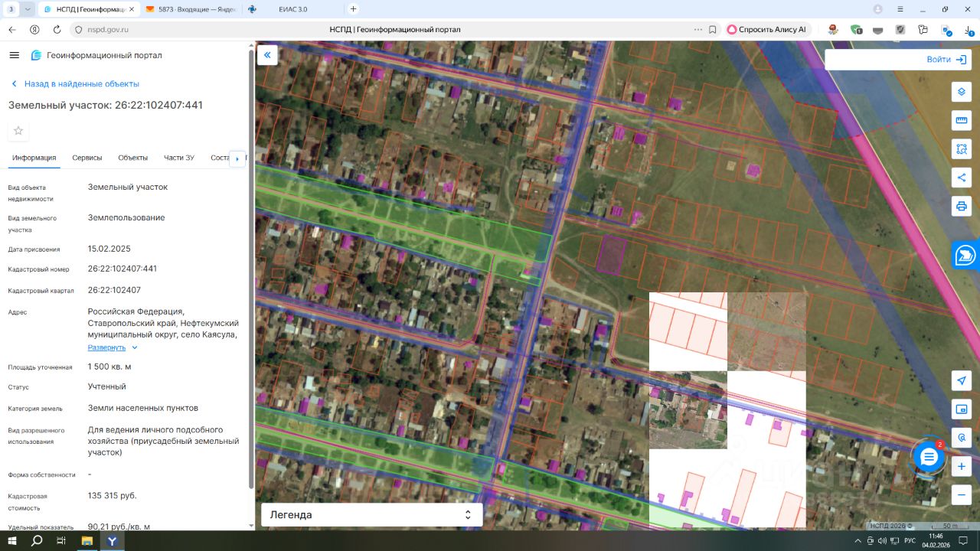This screenshot has height=551, width=980.
Task: Open the blue assistant side widget
Action: coord(965,255)
